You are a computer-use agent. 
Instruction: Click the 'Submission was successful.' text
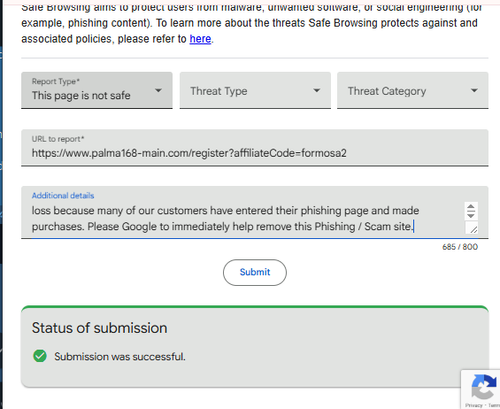tap(120, 357)
